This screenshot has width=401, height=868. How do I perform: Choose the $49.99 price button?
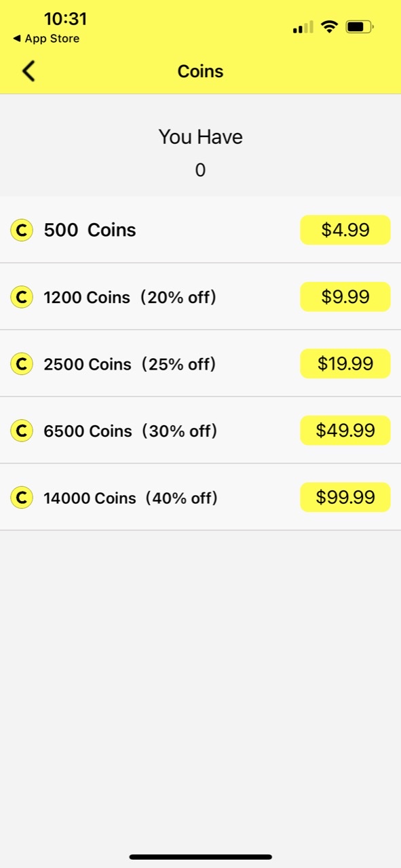pyautogui.click(x=345, y=431)
